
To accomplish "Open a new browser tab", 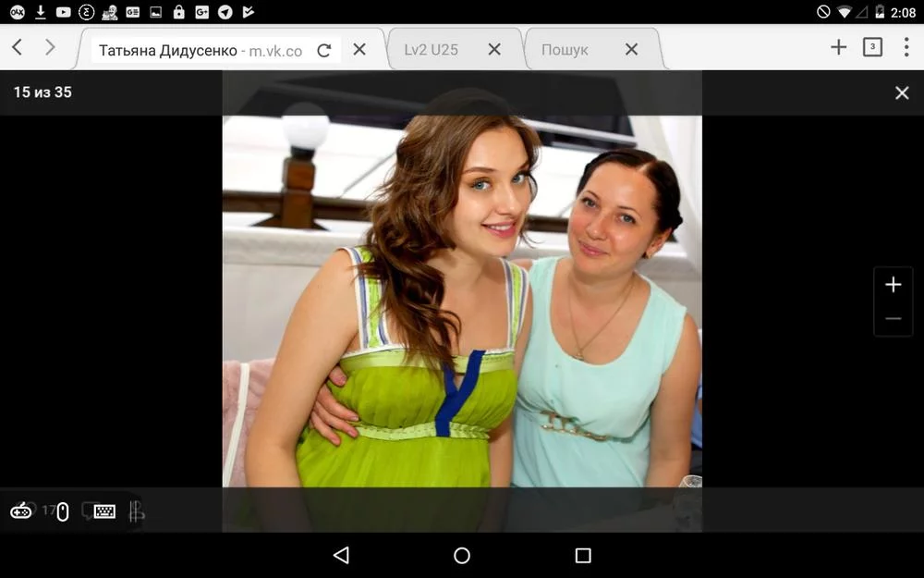I will tap(838, 48).
